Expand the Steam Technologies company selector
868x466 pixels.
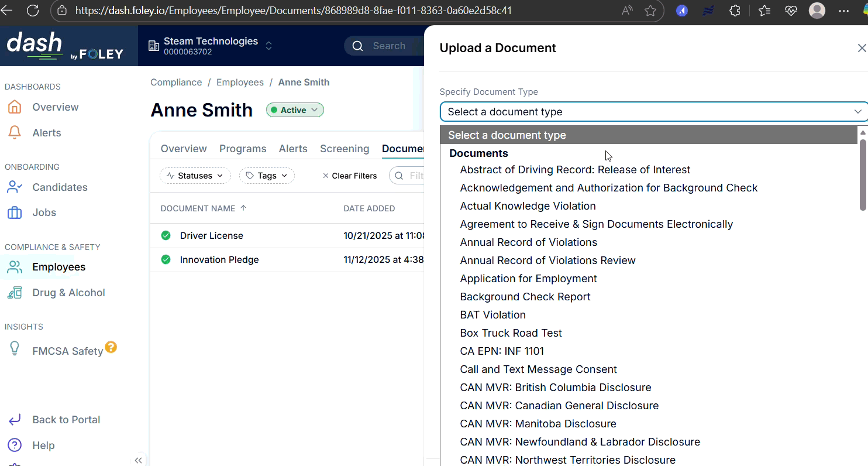tap(268, 46)
